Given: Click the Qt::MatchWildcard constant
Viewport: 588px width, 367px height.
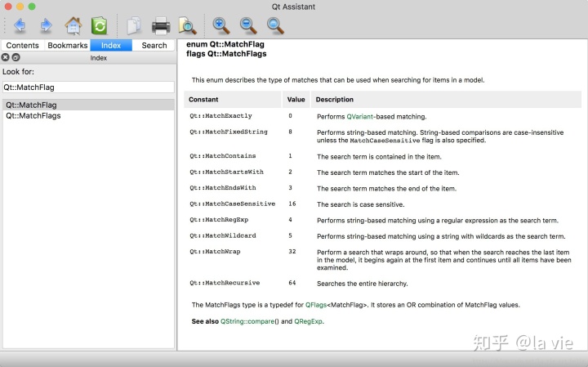Looking at the screenshot, I should [x=222, y=235].
